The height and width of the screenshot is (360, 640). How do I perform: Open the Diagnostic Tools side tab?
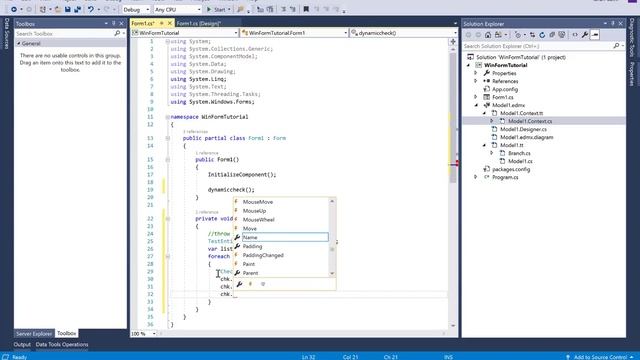coord(632,37)
